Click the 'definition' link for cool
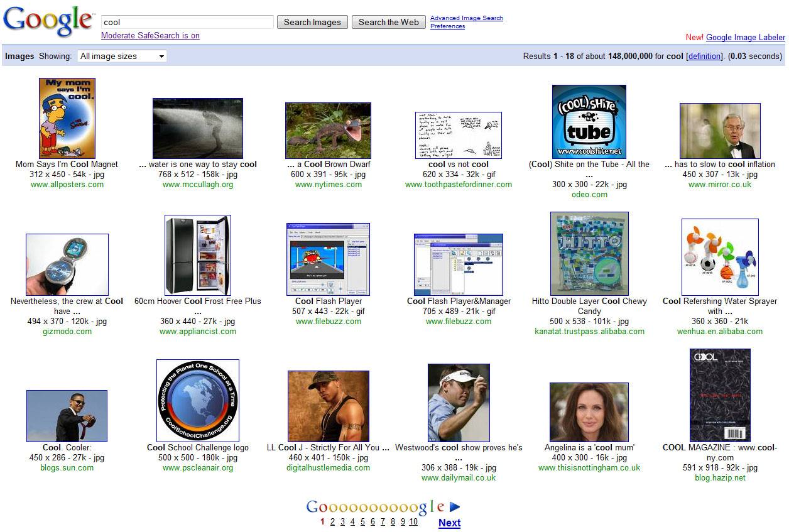 [x=704, y=57]
